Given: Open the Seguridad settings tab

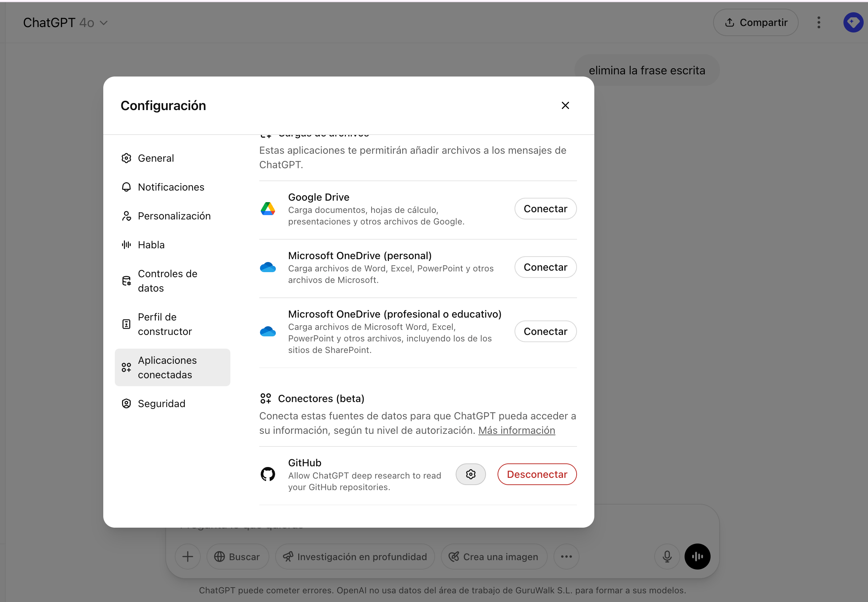Looking at the screenshot, I should 172,403.
